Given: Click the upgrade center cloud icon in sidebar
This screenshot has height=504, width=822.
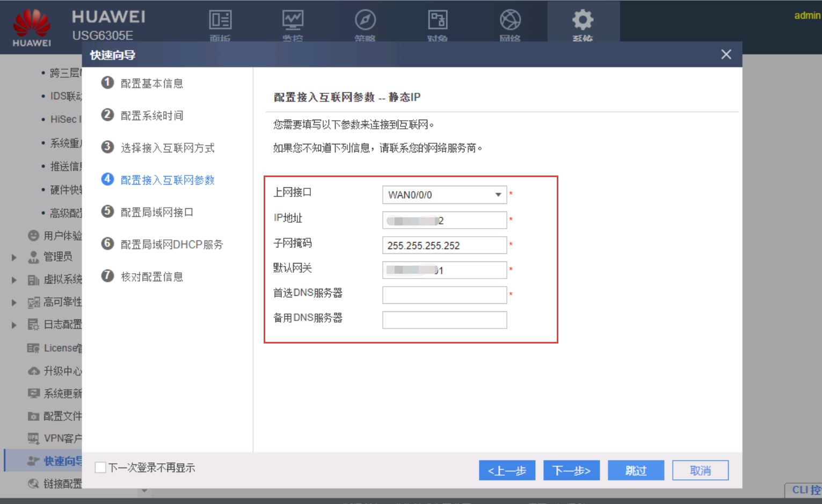Looking at the screenshot, I should (x=34, y=371).
